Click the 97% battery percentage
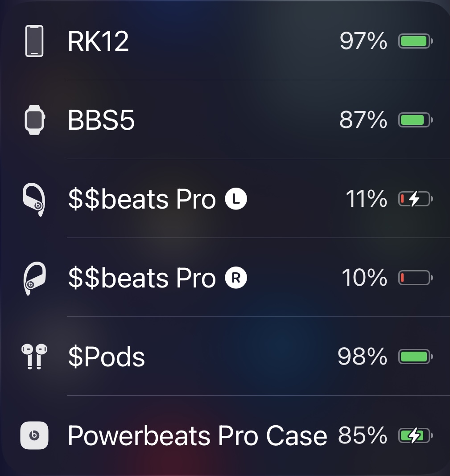 pyautogui.click(x=363, y=41)
